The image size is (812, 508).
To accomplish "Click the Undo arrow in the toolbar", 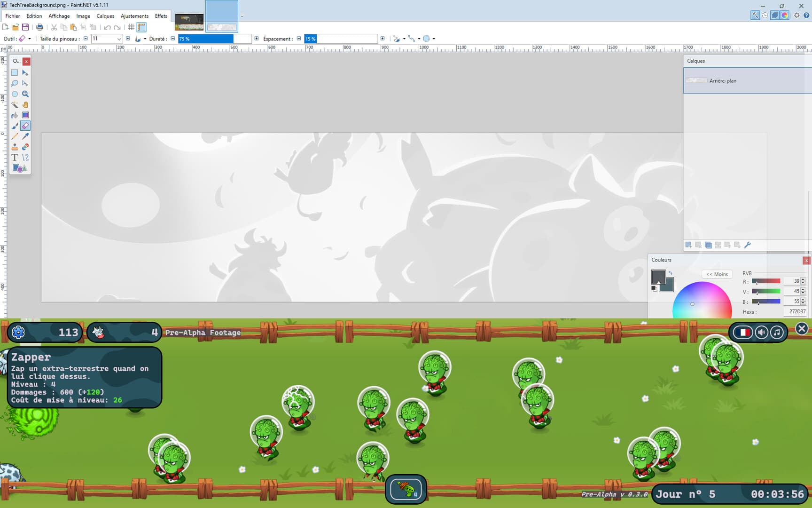I will click(x=107, y=27).
